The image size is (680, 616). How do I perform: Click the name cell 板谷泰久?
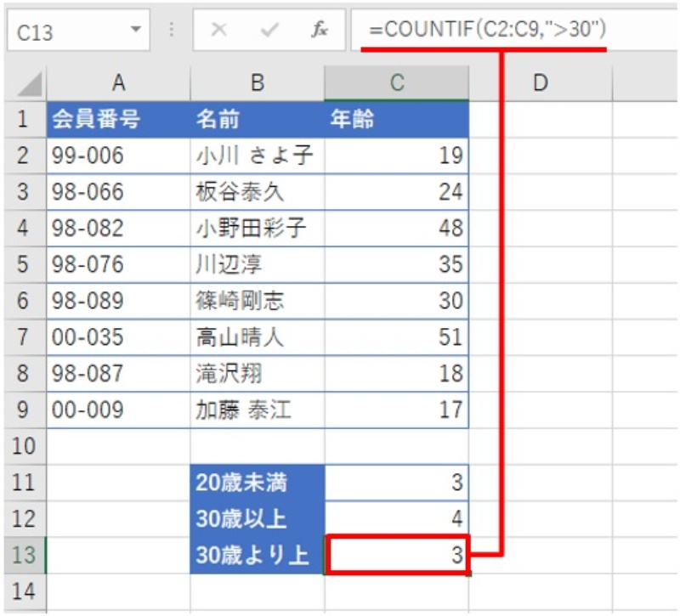coord(258,192)
